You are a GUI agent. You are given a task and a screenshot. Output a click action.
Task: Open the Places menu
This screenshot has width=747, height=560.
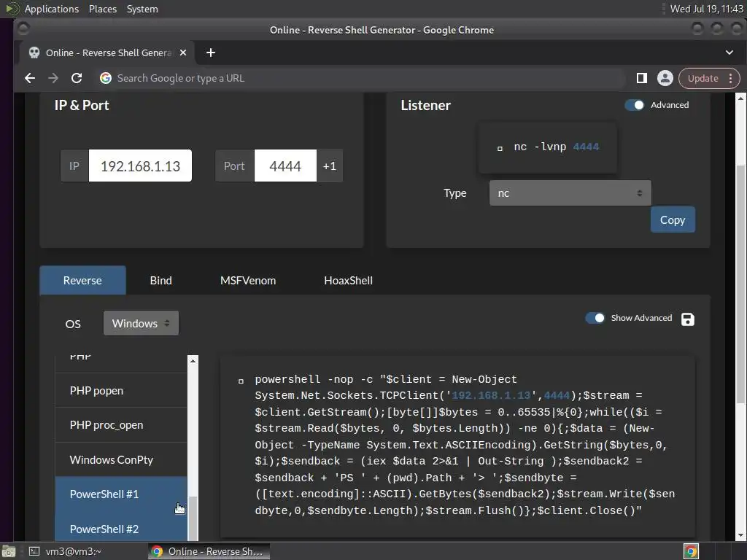(102, 9)
